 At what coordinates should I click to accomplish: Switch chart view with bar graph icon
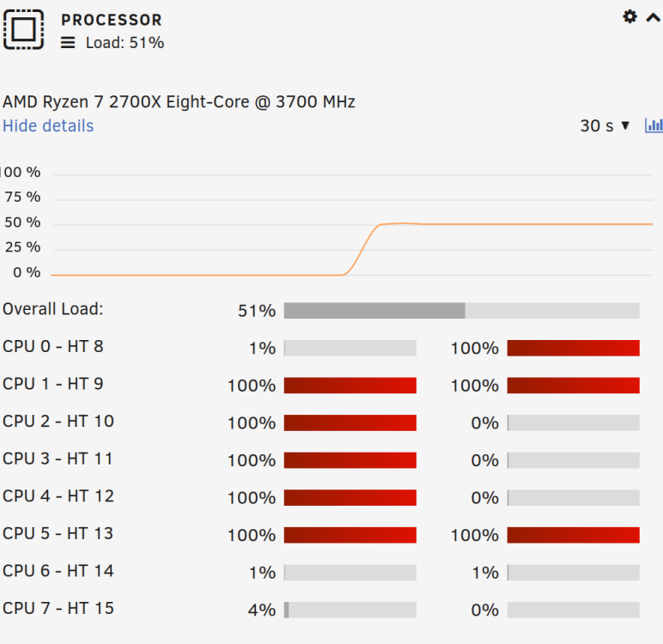[x=654, y=125]
